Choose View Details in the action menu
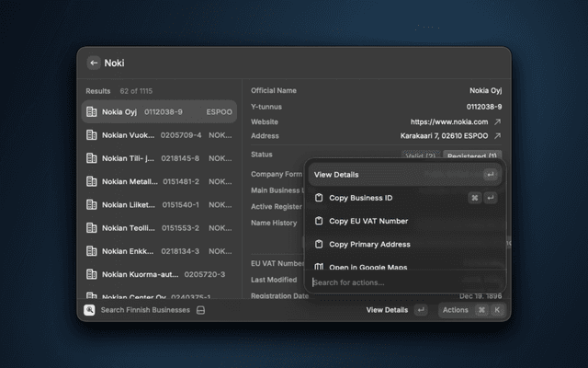Screen dimensions: 588x368 pyautogui.click(x=405, y=175)
